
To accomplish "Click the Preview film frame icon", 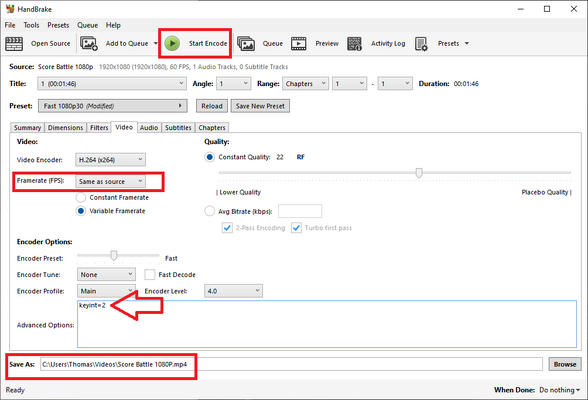I will [x=298, y=43].
